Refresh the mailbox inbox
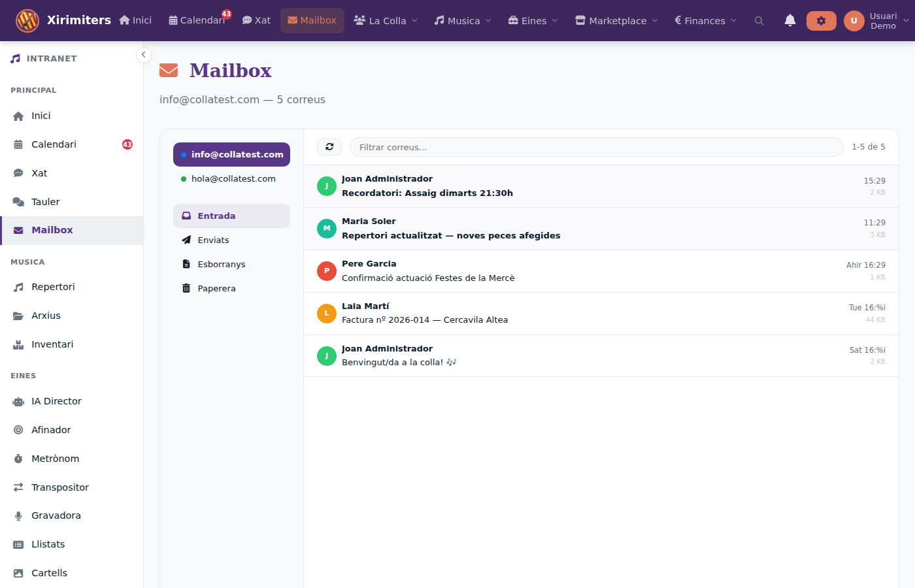 point(329,146)
